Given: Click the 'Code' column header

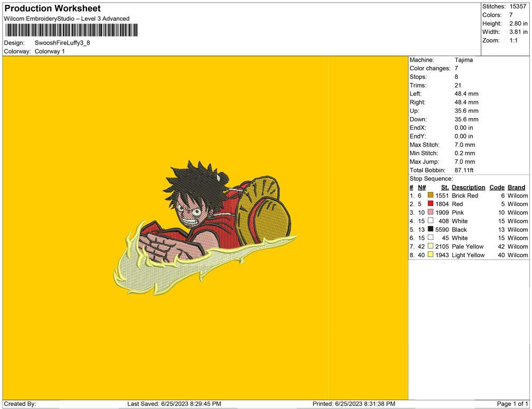Looking at the screenshot, I should 497,187.
